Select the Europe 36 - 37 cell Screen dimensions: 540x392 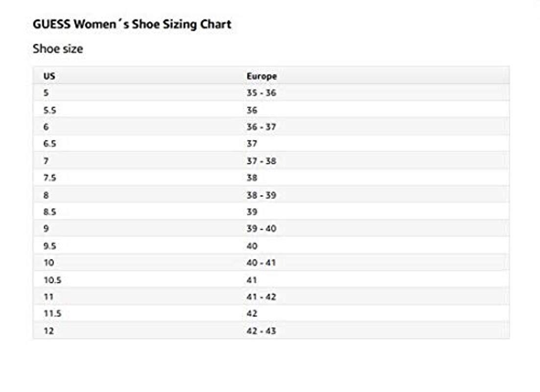[x=261, y=127]
